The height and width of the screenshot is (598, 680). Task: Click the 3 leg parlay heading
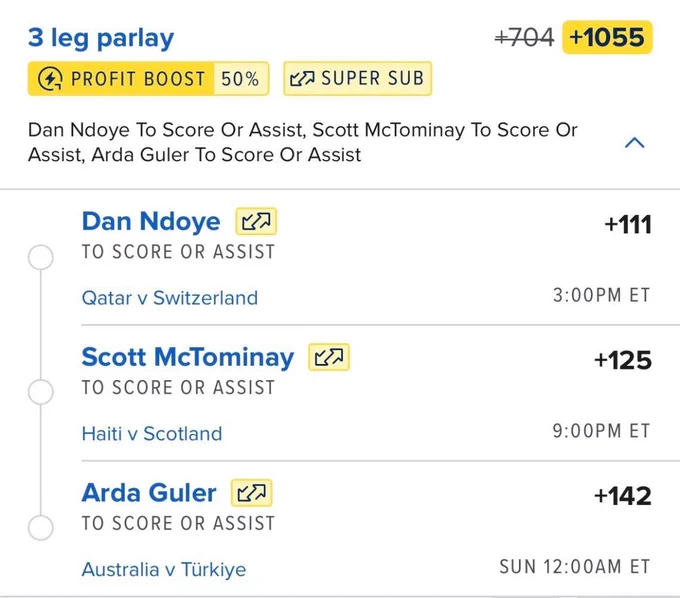(101, 39)
